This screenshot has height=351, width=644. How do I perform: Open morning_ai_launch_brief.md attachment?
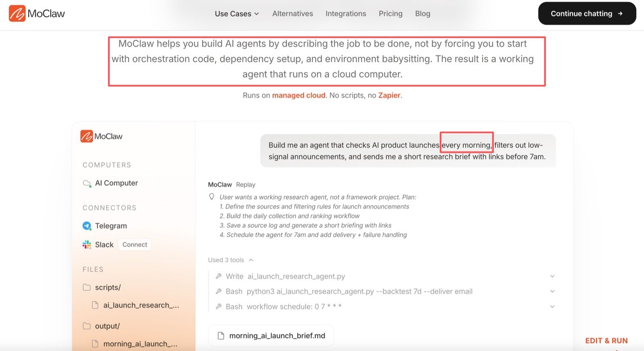tap(271, 336)
